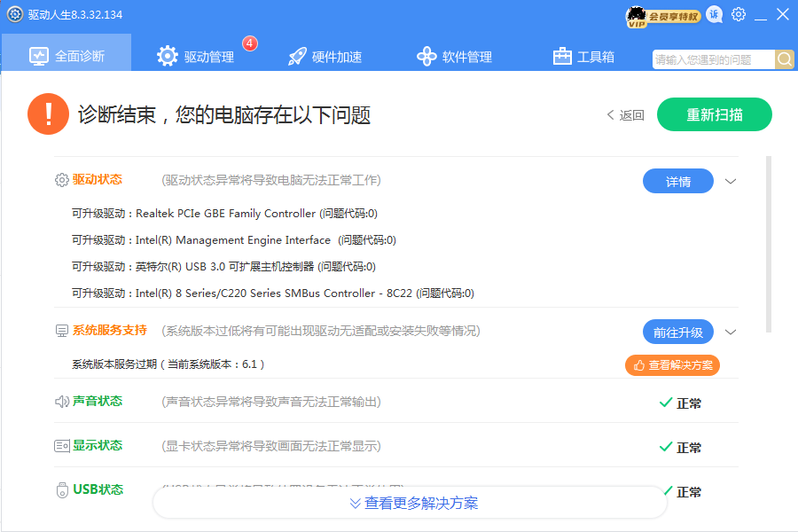This screenshot has width=798, height=532.
Task: Click the 全面诊断 monitor icon
Action: 39,56
